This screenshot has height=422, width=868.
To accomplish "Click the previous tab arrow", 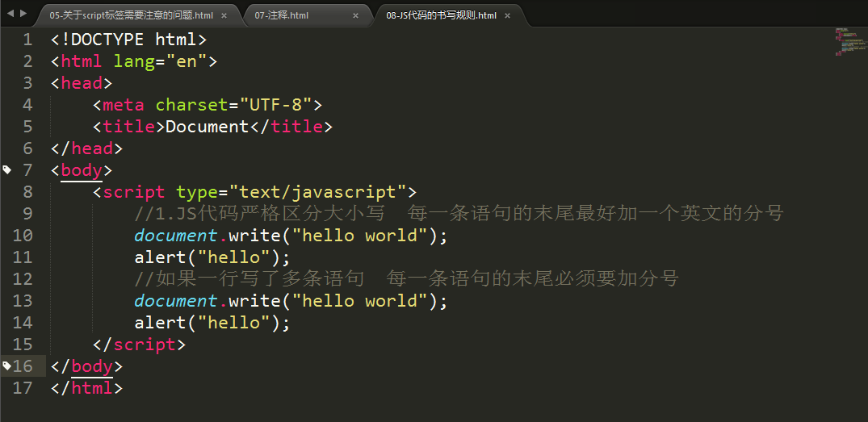I will (x=10, y=13).
